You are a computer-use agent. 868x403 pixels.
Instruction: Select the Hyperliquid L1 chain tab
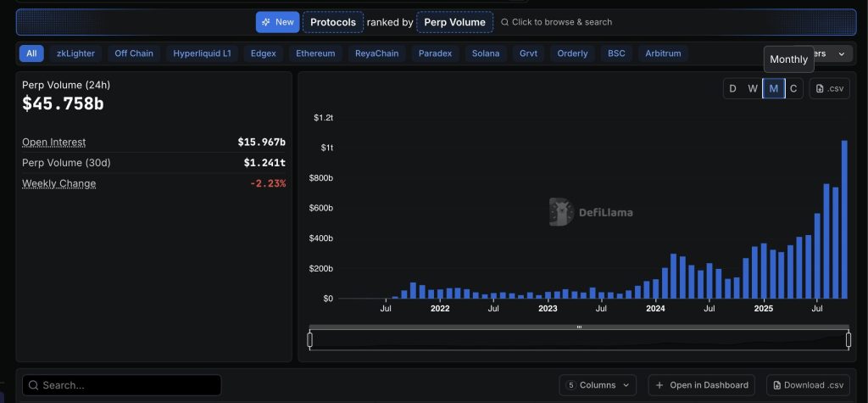(202, 53)
